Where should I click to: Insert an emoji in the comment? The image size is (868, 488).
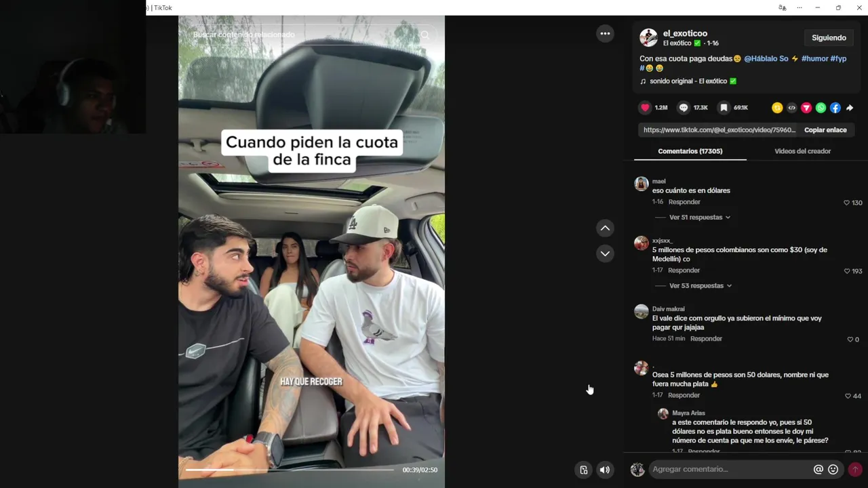pyautogui.click(x=833, y=469)
